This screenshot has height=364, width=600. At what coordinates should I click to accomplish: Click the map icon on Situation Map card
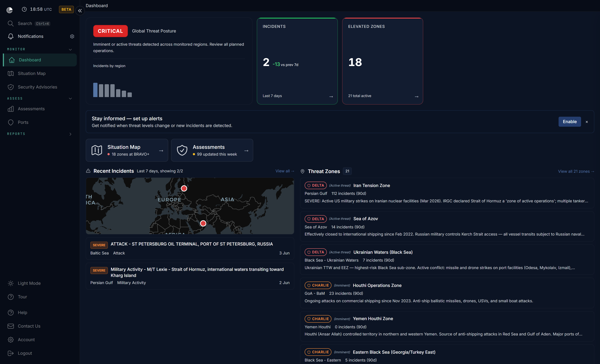[97, 150]
